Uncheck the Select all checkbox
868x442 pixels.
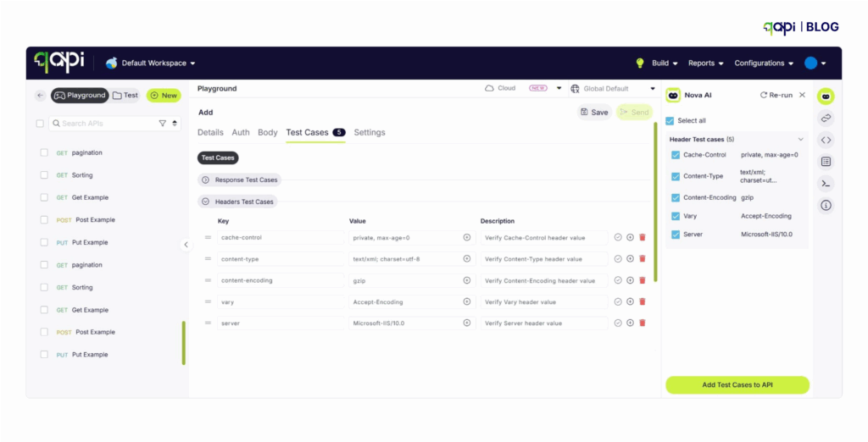[x=670, y=120]
